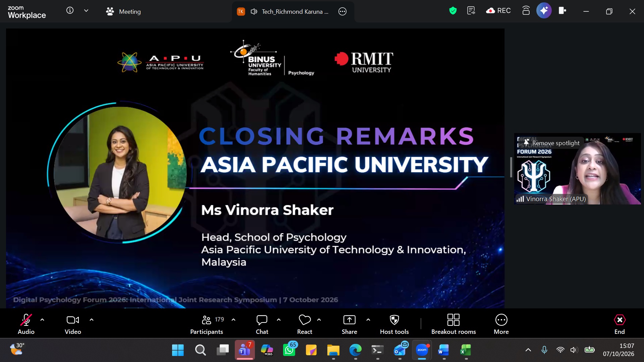644x362 pixels.
Task: Click panel divider handle left of video thumbnail
Action: tap(511, 167)
